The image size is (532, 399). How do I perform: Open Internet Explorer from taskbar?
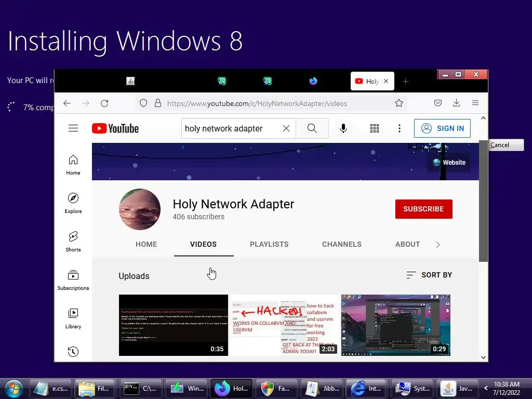click(366, 389)
